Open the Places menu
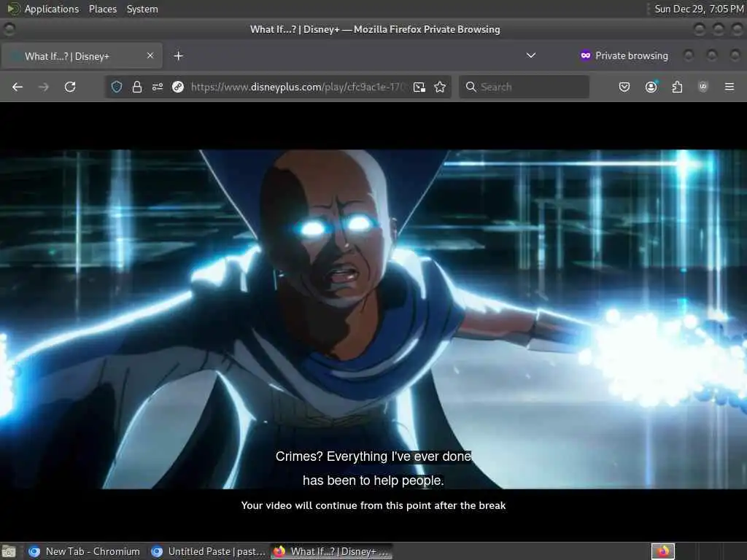 click(103, 9)
